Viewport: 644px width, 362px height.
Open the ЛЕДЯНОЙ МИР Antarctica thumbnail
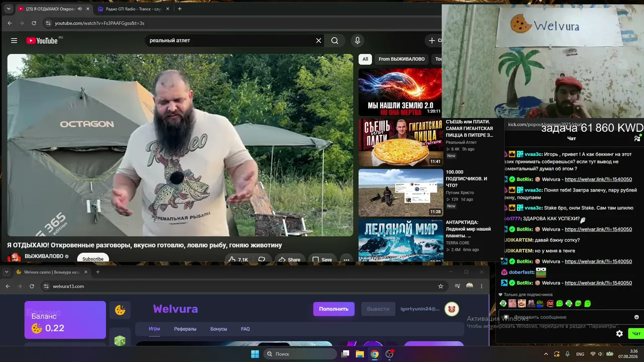pos(400,240)
